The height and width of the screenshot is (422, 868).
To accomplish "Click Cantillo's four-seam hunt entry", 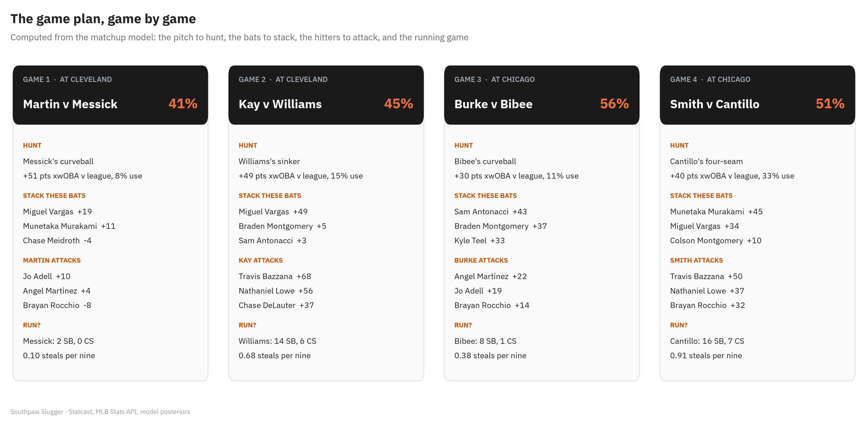I will [x=706, y=161].
